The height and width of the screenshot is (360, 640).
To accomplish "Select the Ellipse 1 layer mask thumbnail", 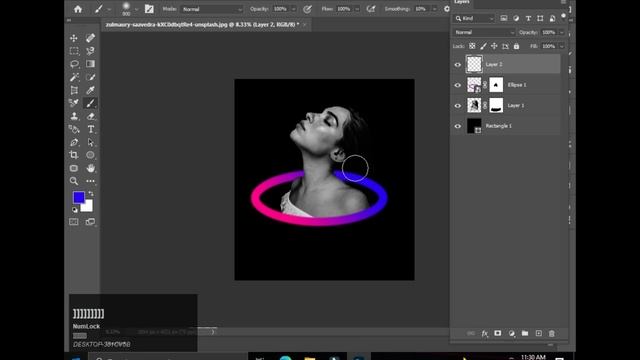I will tap(496, 85).
